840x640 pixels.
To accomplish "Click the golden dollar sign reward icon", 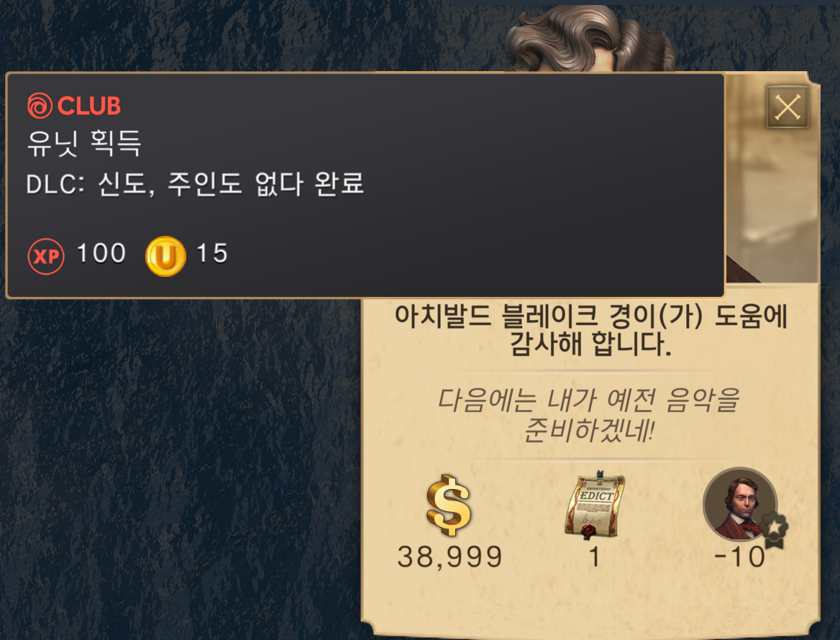I will click(x=449, y=505).
